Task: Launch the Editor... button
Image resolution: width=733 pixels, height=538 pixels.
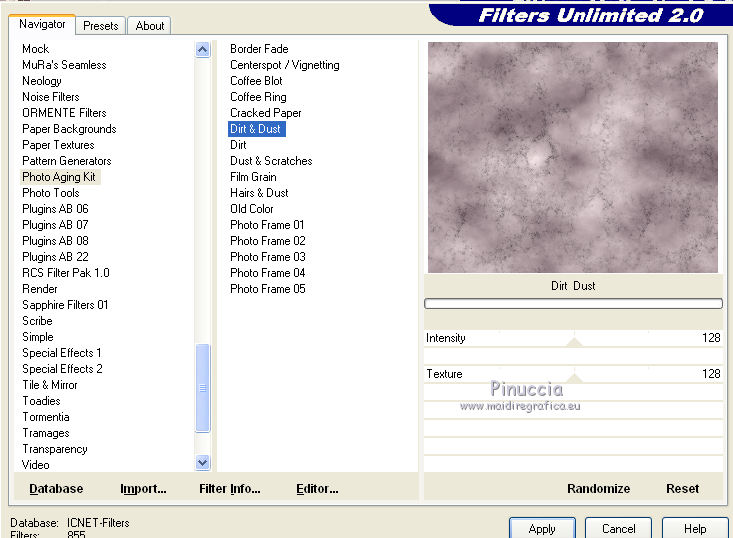Action: (x=317, y=488)
